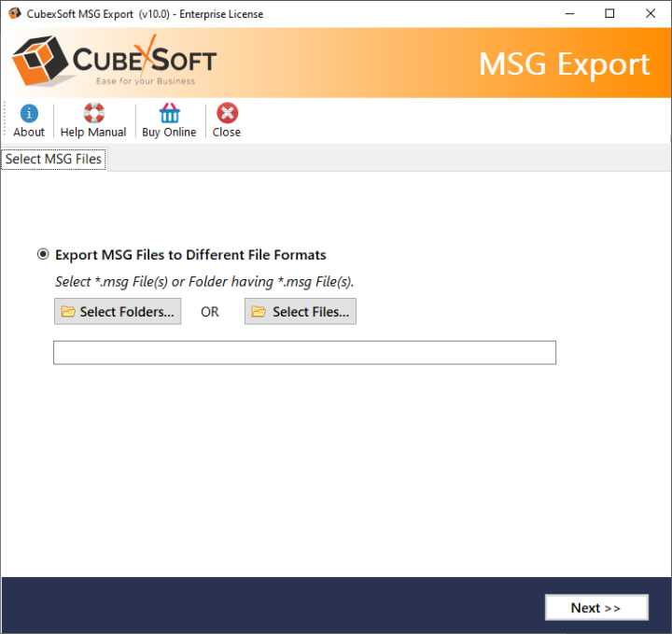Click the app icon in the title bar
Screen dimensions: 672x634
[x=15, y=14]
